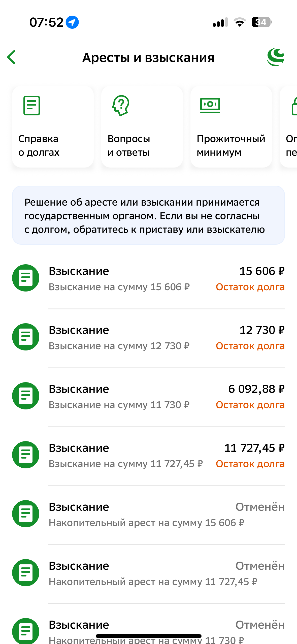Screen dimensions: 297x644
Task: Tap the info banner about аресте или взыскании
Action: coord(148,215)
